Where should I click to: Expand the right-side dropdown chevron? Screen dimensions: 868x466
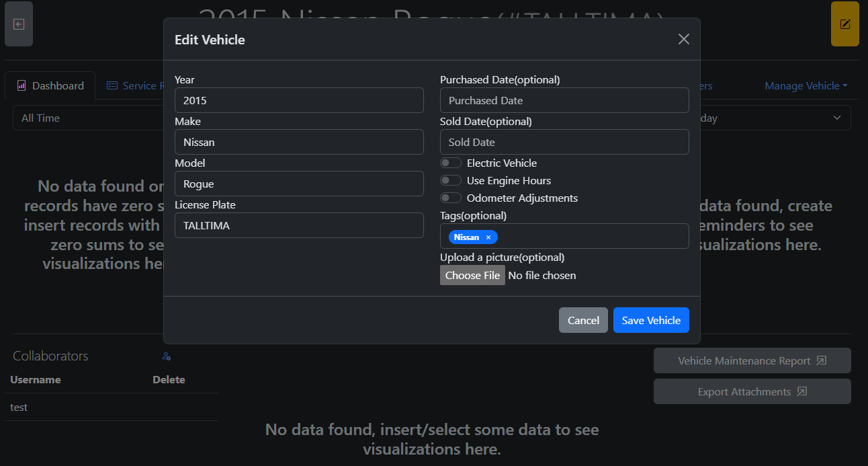[837, 118]
